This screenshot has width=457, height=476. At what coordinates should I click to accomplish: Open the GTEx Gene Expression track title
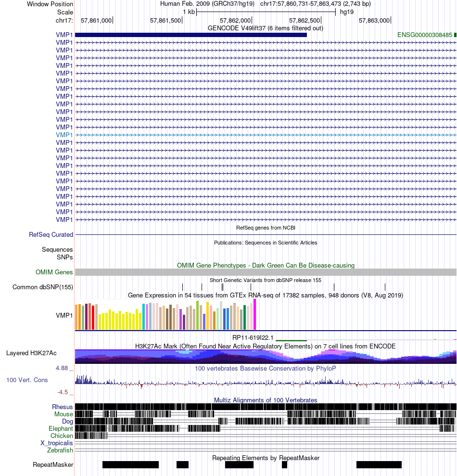pos(266,295)
